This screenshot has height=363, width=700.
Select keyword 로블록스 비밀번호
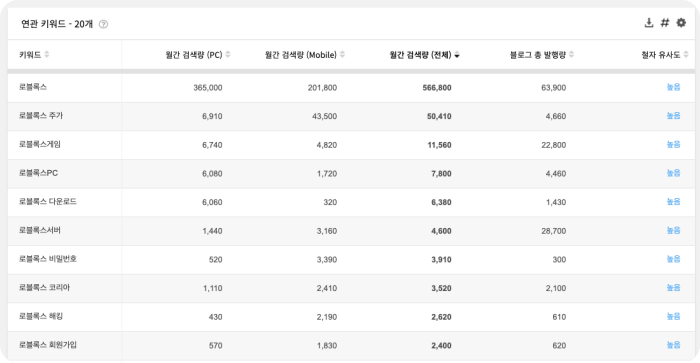click(48, 259)
